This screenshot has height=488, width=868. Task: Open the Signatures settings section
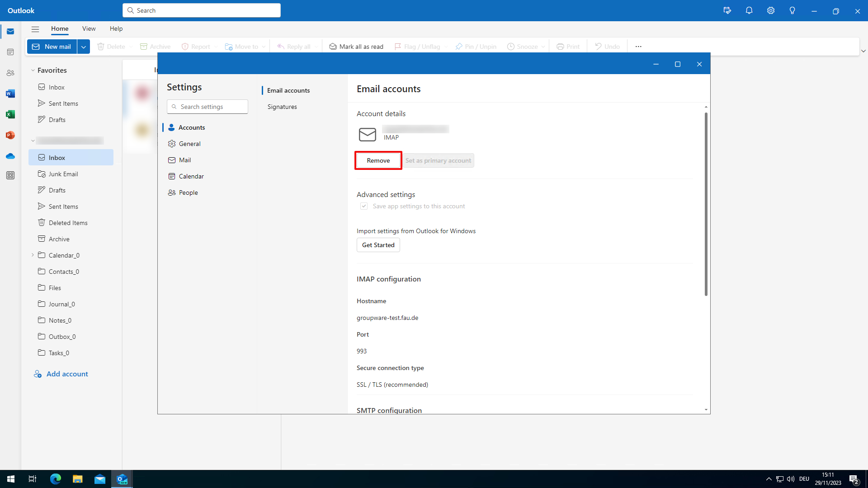pos(282,107)
